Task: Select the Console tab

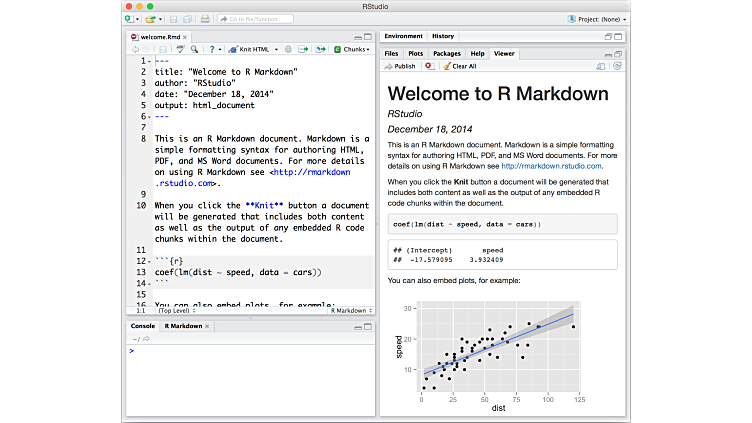Action: tap(142, 326)
